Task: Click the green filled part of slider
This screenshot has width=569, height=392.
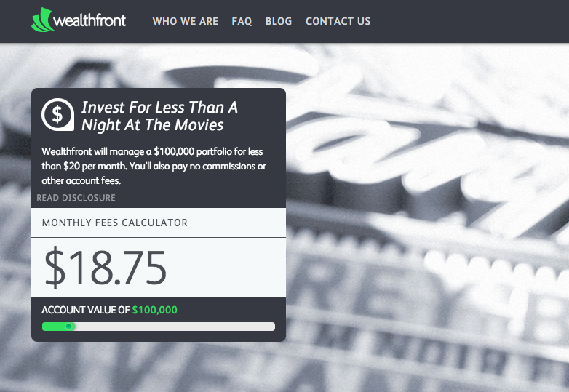Action: pyautogui.click(x=53, y=327)
